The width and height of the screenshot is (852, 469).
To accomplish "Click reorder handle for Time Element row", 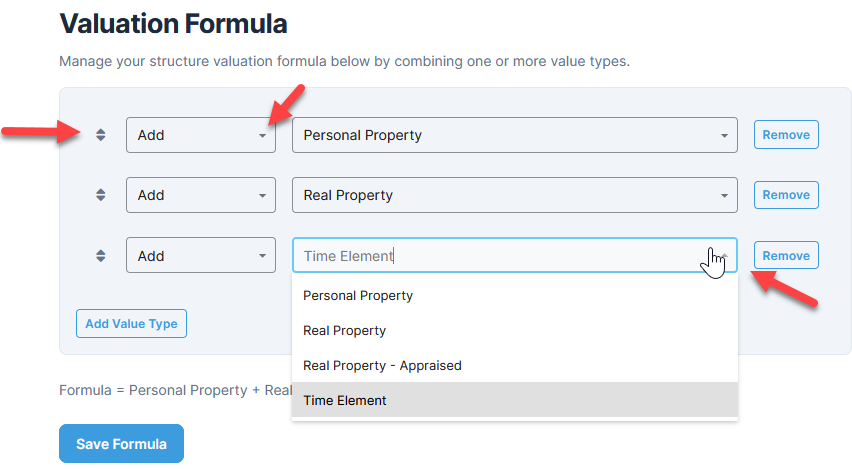I will (101, 255).
